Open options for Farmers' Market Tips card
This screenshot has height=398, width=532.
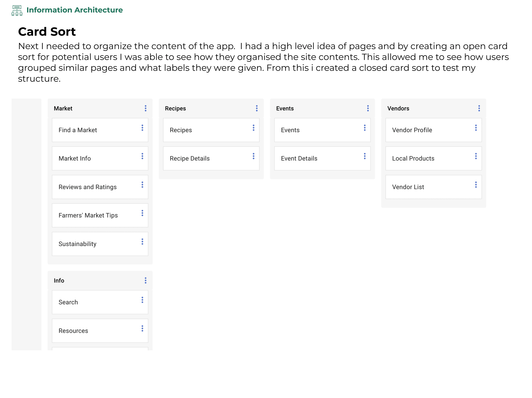pyautogui.click(x=142, y=213)
